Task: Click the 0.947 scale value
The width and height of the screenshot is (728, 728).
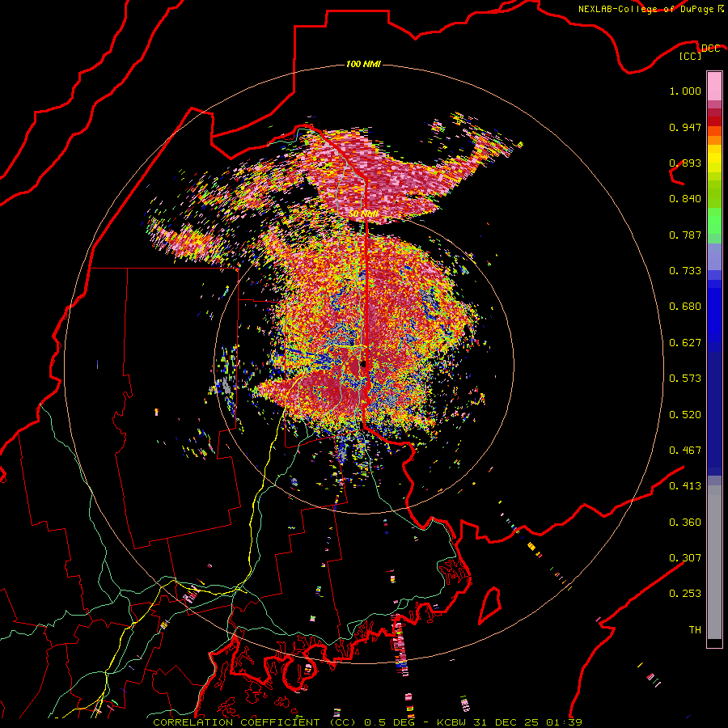Action: click(x=685, y=127)
